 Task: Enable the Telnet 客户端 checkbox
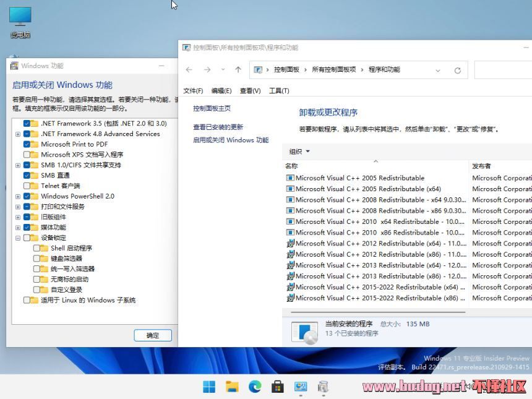[x=25, y=186]
